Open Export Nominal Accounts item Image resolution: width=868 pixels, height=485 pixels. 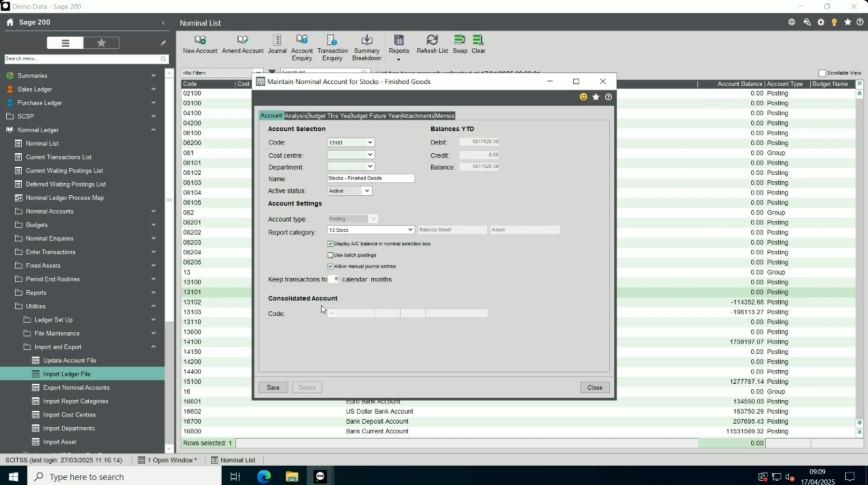pyautogui.click(x=76, y=388)
